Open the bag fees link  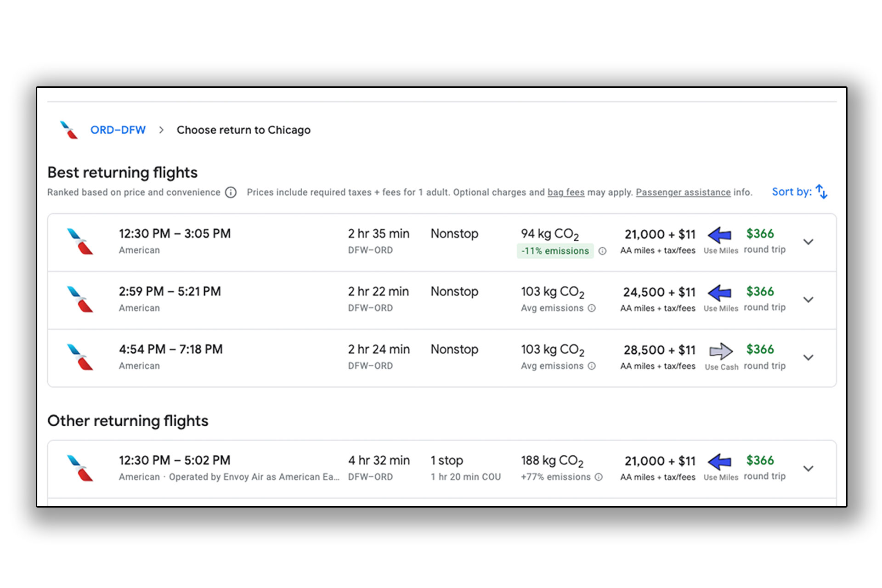pyautogui.click(x=566, y=192)
